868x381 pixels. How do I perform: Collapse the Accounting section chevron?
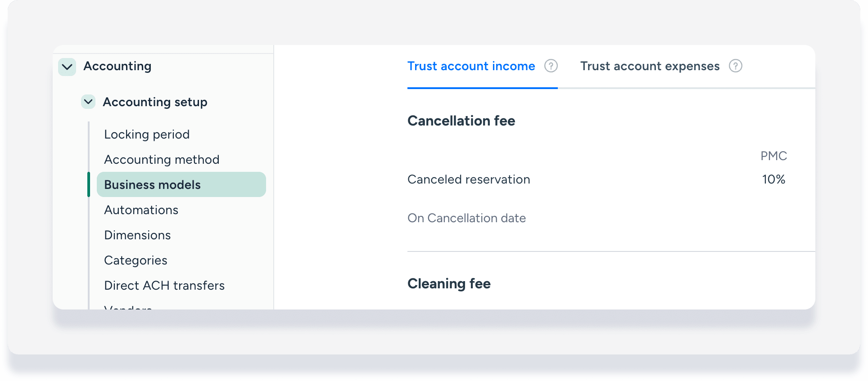click(x=67, y=67)
